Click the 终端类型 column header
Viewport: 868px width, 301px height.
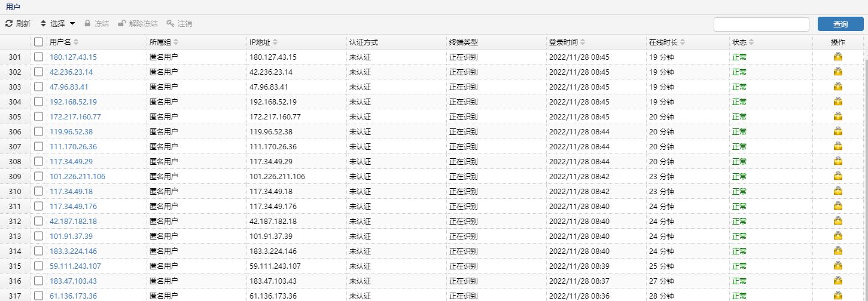pos(497,42)
